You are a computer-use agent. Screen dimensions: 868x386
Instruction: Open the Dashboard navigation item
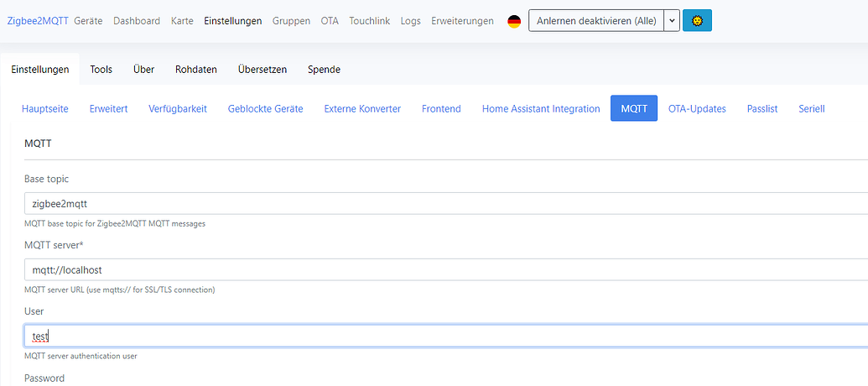(x=137, y=21)
